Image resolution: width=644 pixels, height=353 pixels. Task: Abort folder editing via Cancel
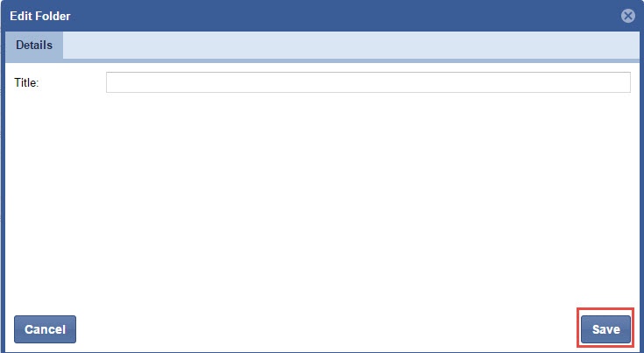click(x=45, y=329)
